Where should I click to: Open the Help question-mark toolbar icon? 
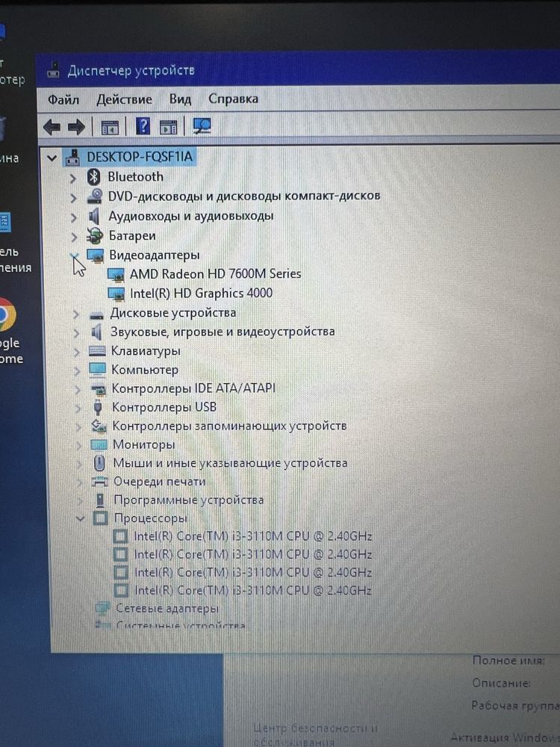pyautogui.click(x=143, y=126)
